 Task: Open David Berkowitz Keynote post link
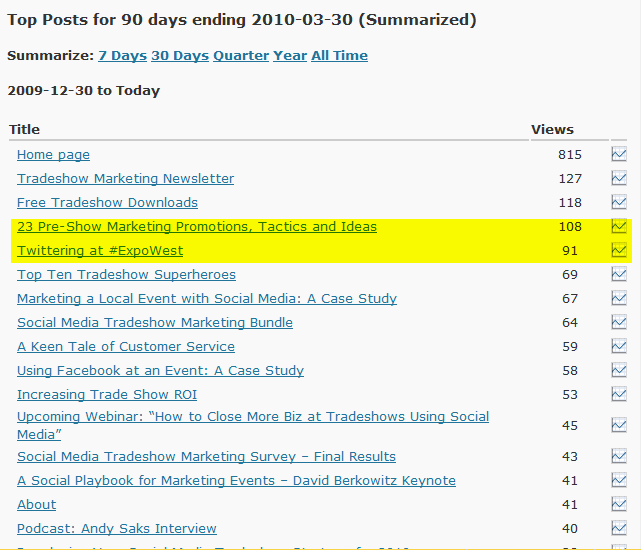coord(236,480)
